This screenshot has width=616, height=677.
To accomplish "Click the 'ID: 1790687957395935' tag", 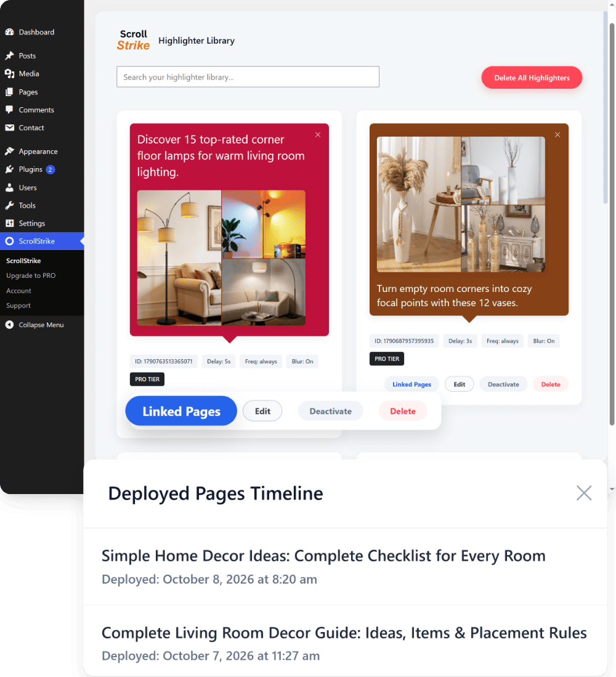I will click(404, 341).
